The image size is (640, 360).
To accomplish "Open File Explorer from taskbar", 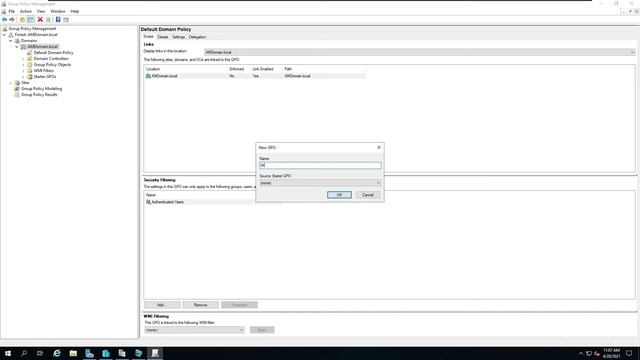I will click(x=73, y=353).
